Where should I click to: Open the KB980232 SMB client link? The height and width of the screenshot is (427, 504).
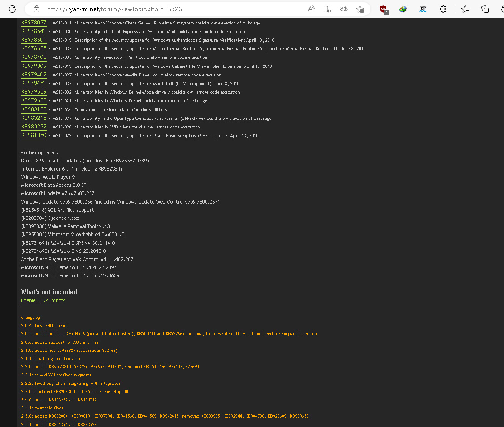(x=34, y=127)
